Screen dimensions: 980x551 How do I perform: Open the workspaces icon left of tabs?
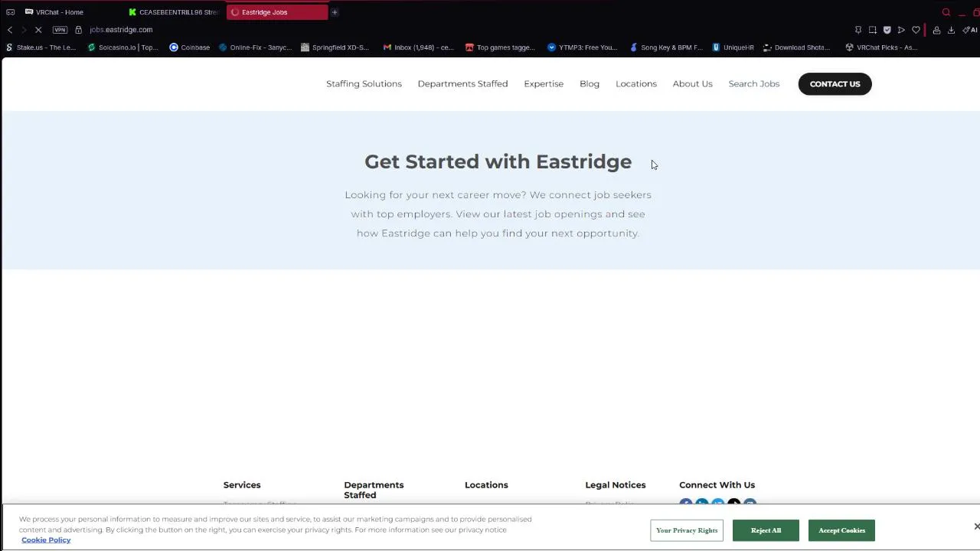pyautogui.click(x=10, y=12)
